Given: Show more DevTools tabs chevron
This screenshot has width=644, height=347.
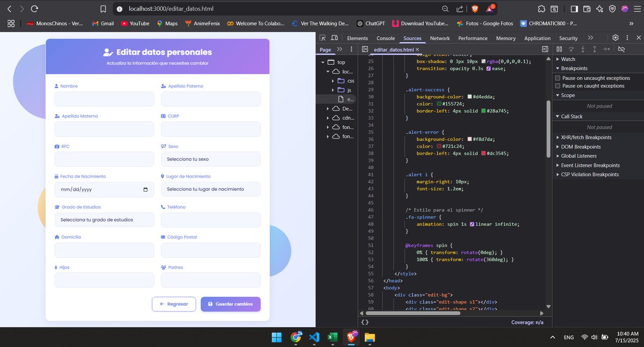Looking at the screenshot, I should pyautogui.click(x=590, y=38).
